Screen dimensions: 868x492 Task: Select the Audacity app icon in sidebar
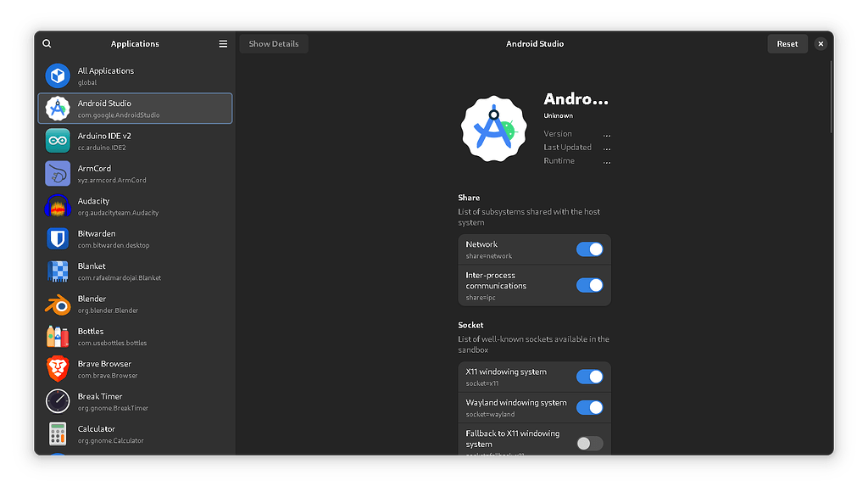click(x=57, y=206)
